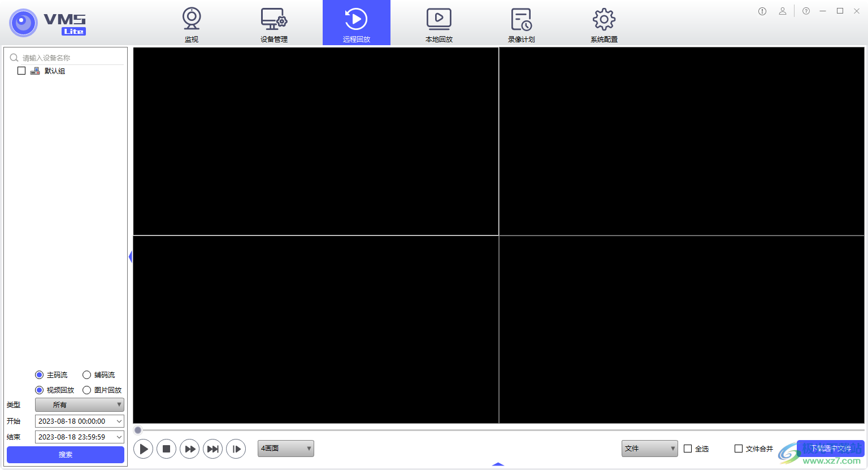Select the 图片回放 picture playback option
The height and width of the screenshot is (470, 868).
[x=87, y=390]
